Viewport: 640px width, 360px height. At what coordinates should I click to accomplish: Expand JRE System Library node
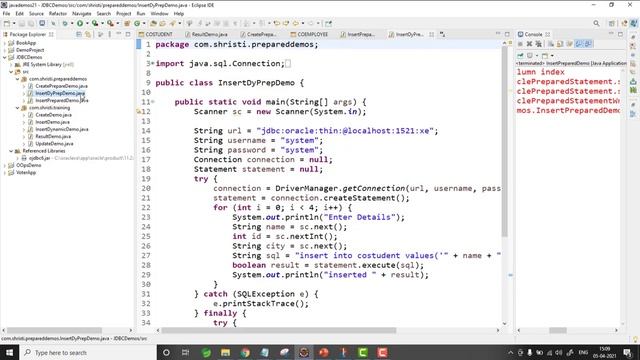pos(11,64)
